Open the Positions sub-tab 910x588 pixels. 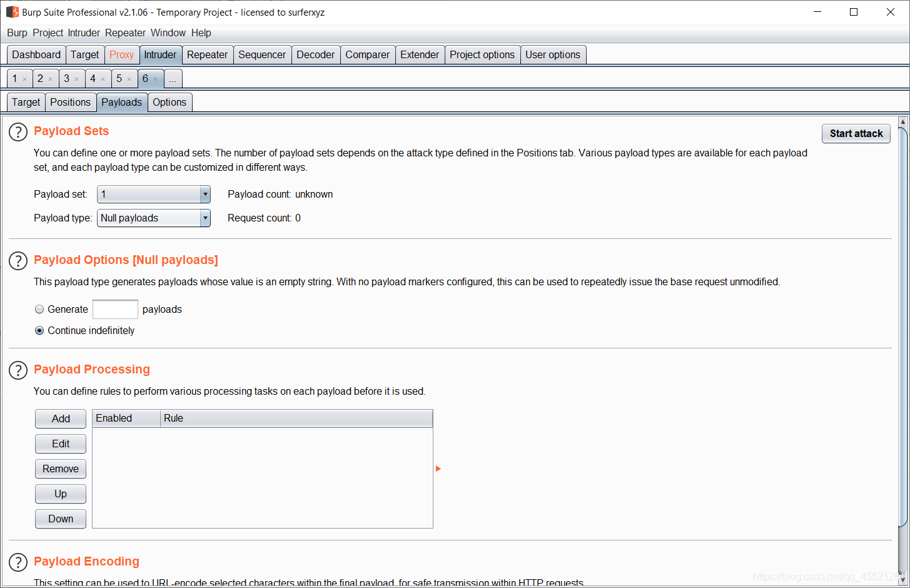click(71, 103)
